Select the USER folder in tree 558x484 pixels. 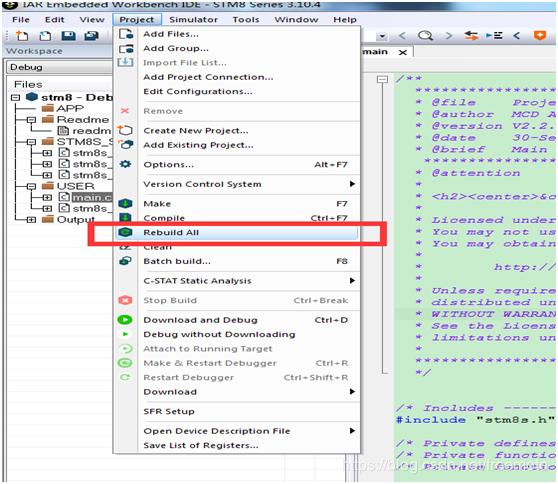click(76, 186)
